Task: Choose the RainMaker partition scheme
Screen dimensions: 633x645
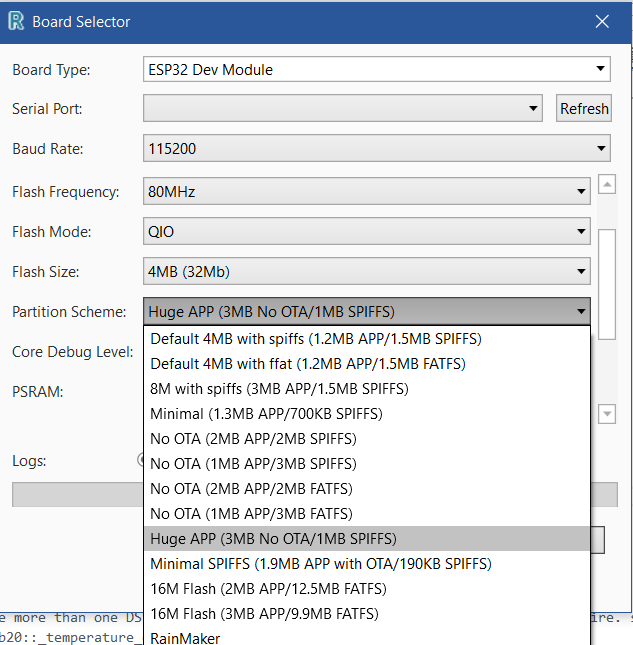Action: pos(185,637)
